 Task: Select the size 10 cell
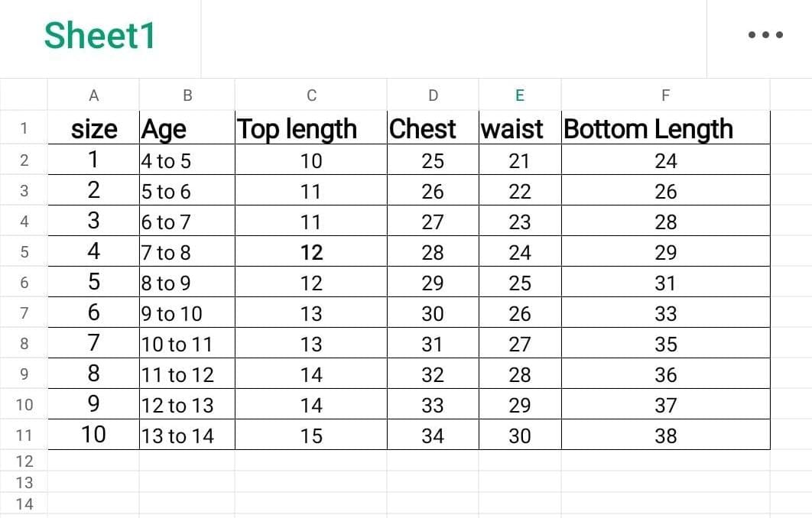[x=93, y=435]
